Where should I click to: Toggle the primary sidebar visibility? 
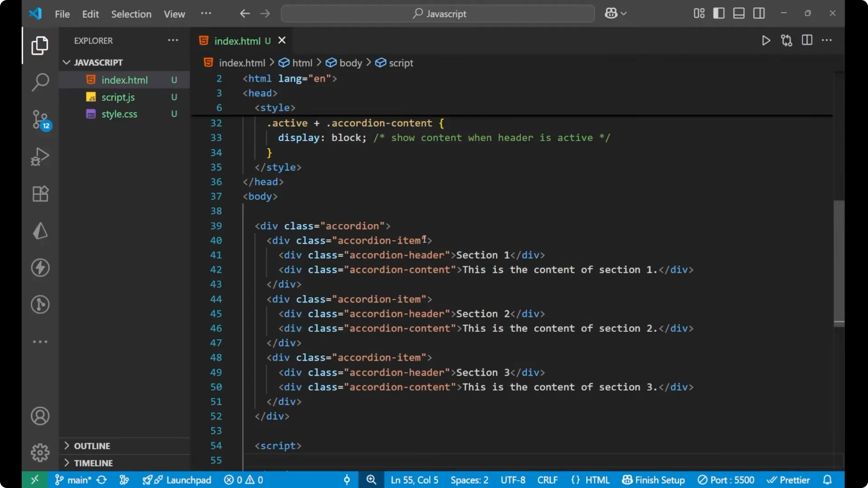[719, 13]
